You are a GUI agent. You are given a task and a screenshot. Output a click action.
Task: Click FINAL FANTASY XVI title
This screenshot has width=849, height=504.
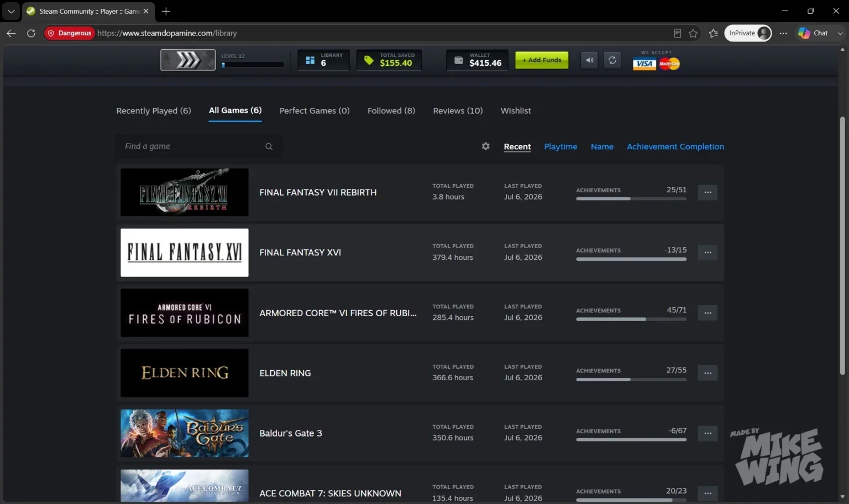[300, 253]
